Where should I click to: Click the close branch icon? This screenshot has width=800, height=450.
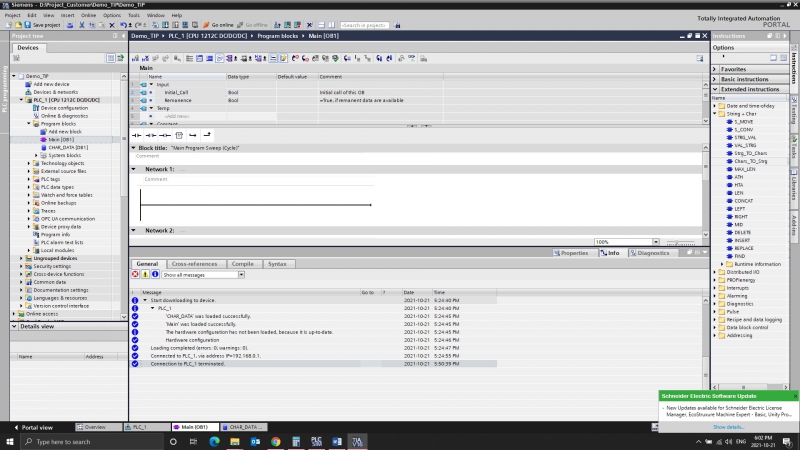(207, 135)
